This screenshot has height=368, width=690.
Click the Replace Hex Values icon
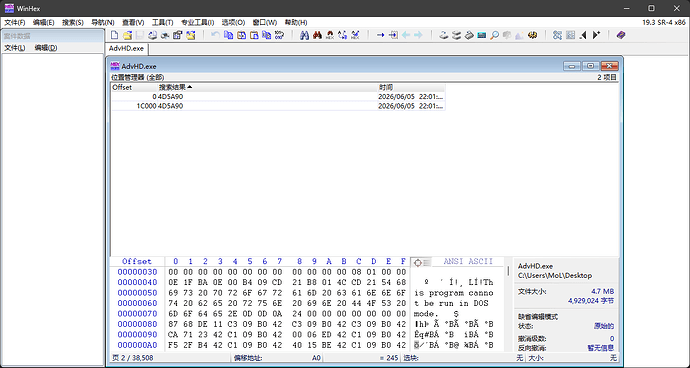(355, 35)
